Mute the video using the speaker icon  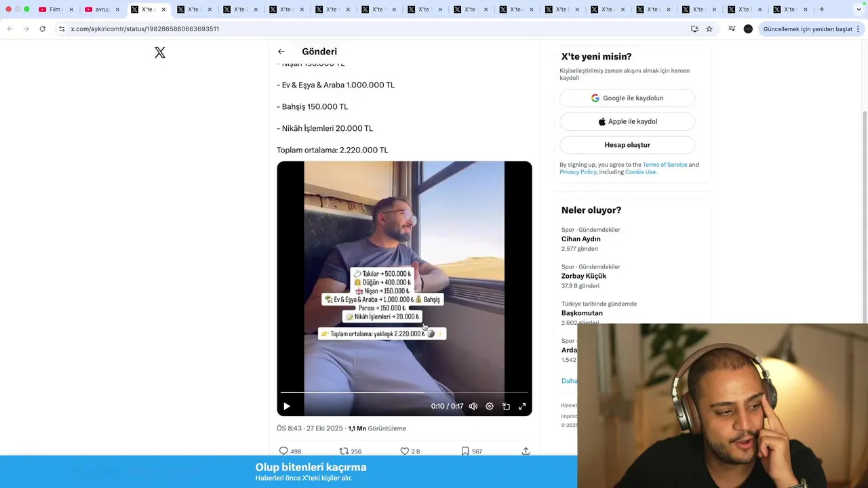coord(473,406)
